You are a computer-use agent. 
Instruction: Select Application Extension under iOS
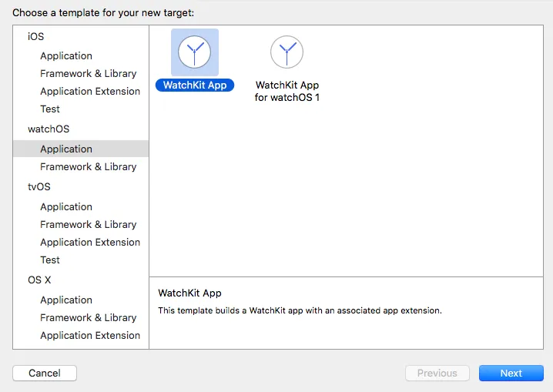point(90,91)
